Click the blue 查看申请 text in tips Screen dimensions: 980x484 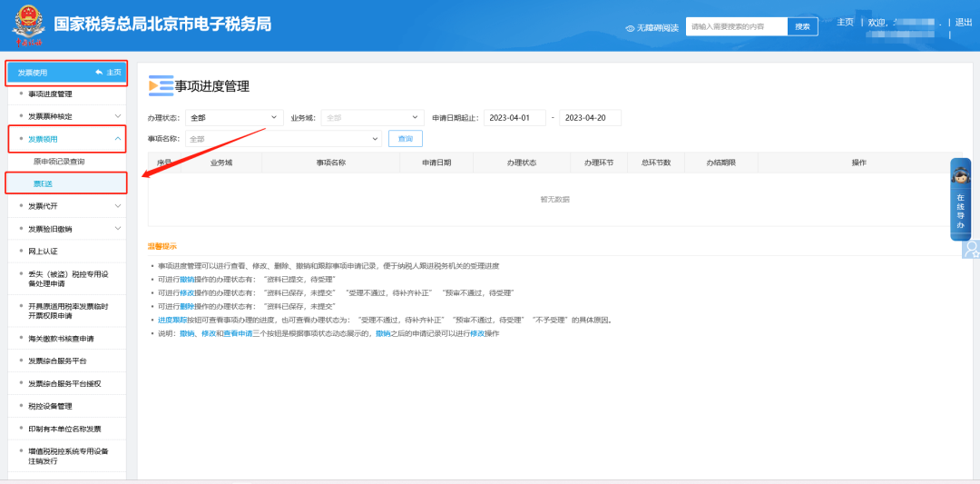pos(238,334)
